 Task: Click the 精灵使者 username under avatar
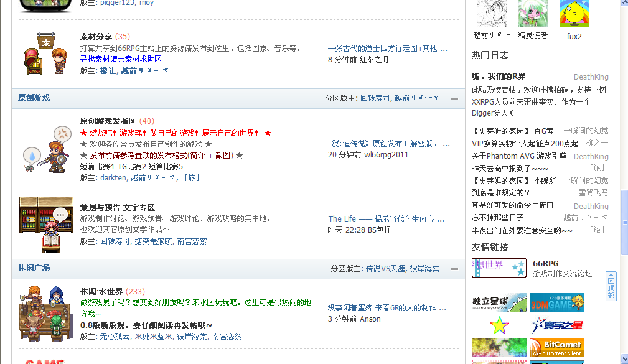coord(533,35)
